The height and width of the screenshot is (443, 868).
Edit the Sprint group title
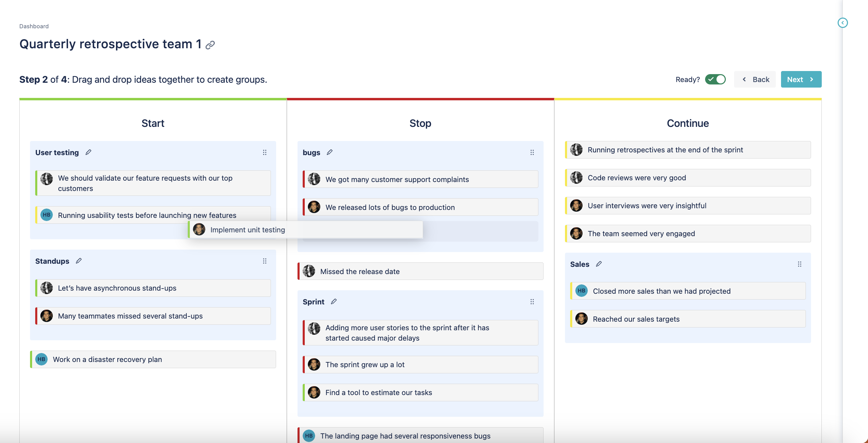(x=334, y=302)
